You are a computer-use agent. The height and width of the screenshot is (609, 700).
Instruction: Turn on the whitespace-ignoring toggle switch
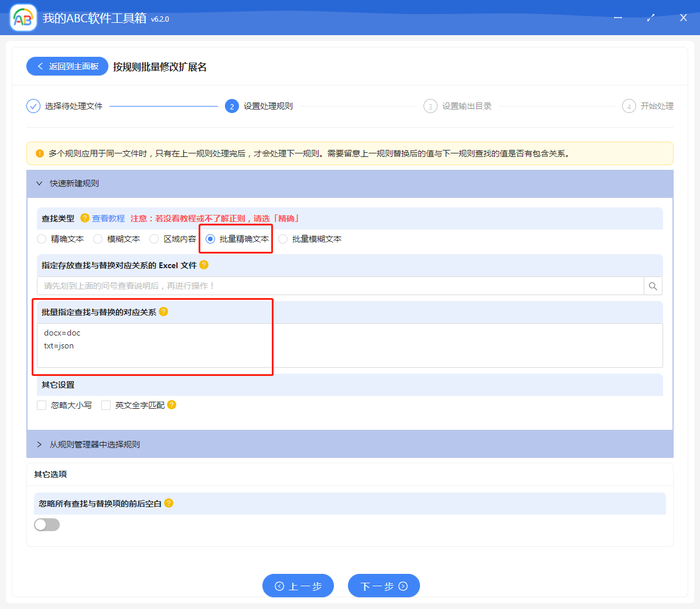click(47, 525)
